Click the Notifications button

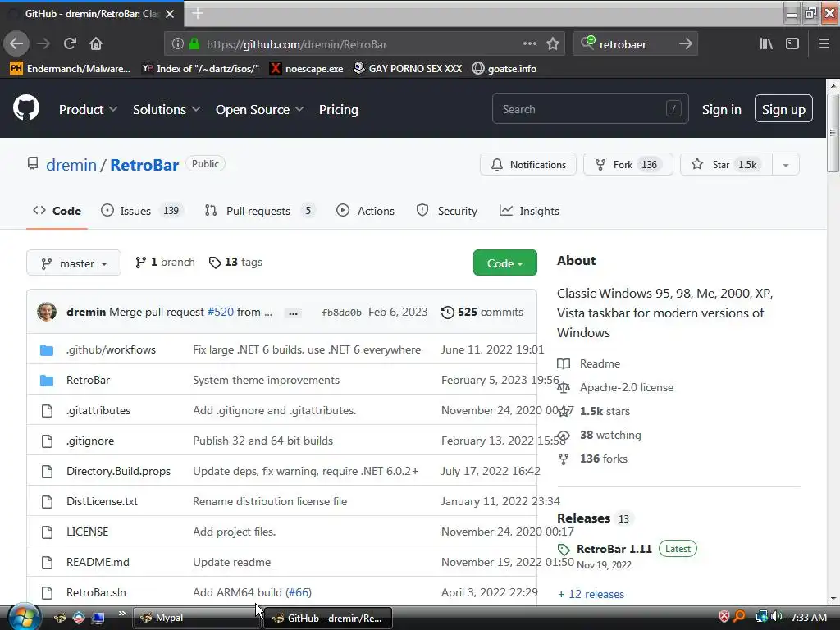(x=528, y=164)
